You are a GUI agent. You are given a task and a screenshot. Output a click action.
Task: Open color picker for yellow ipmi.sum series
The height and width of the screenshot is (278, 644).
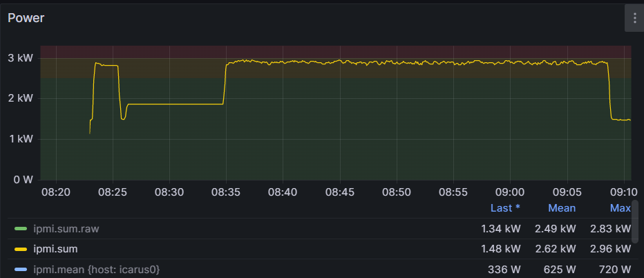pyautogui.click(x=21, y=249)
